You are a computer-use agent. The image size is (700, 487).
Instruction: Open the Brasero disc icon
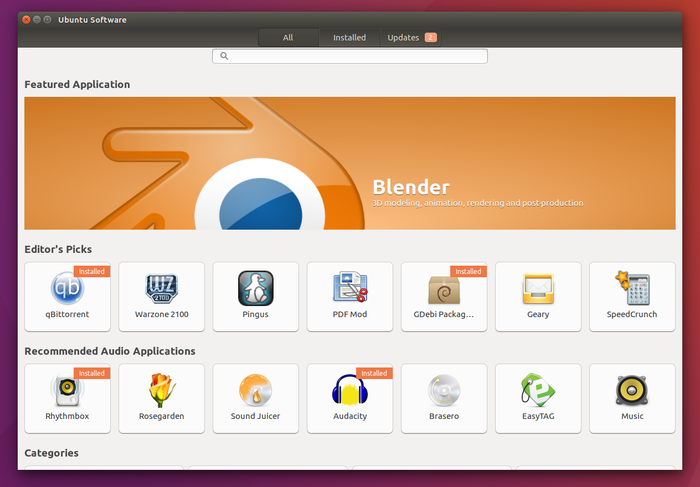[x=444, y=390]
